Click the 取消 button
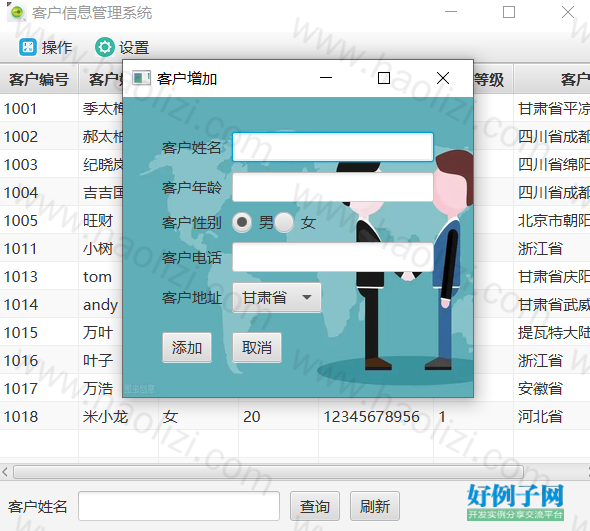 (257, 347)
